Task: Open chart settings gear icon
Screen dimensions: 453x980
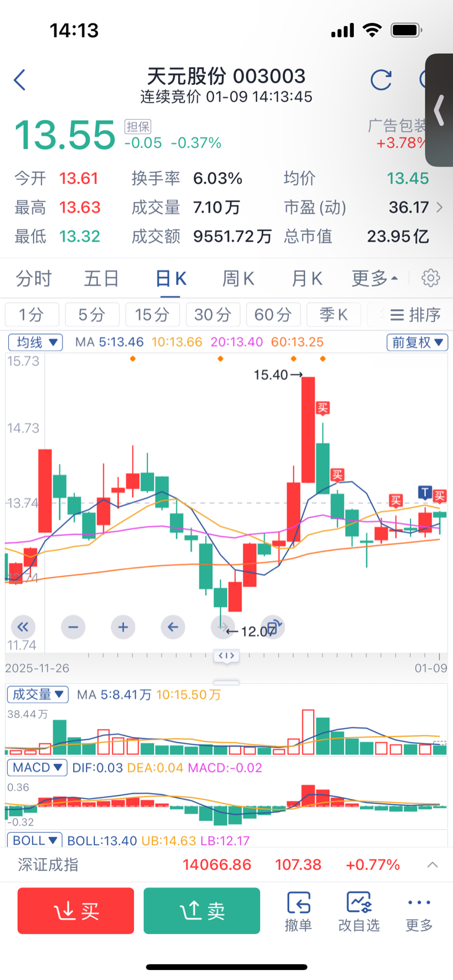Action: [x=431, y=278]
